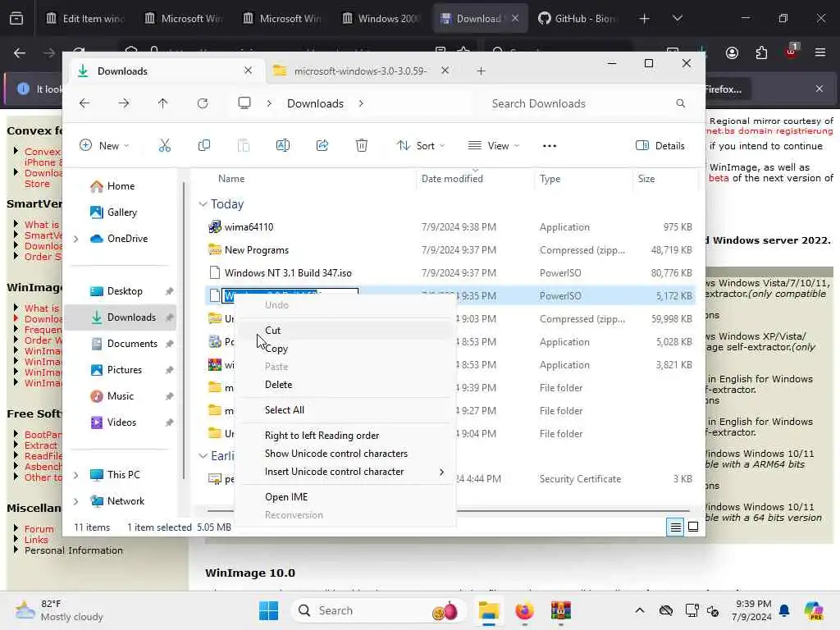The width and height of the screenshot is (840, 630).
Task: Choose Select All from the context menu
Action: coord(345,410)
